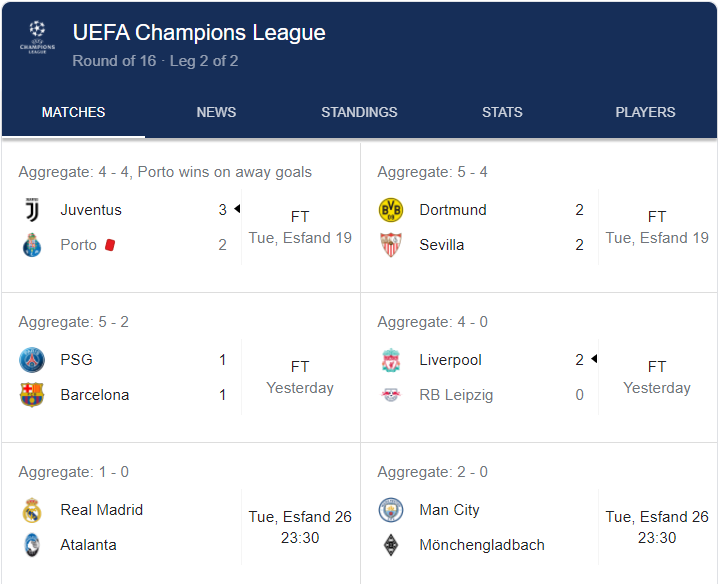
Task: Click the Borussia Dortmund badge
Action: click(x=391, y=210)
